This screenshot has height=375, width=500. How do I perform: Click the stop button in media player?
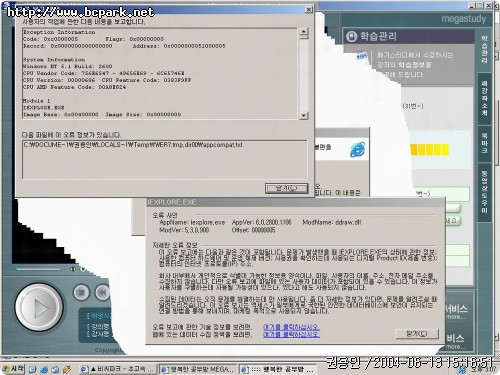(81, 293)
